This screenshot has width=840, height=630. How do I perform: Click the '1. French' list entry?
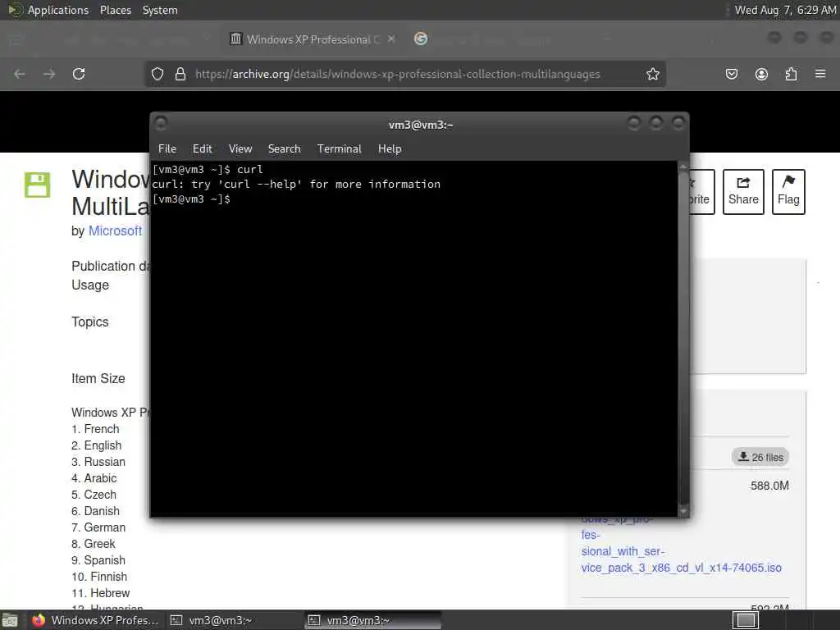pyautogui.click(x=95, y=429)
